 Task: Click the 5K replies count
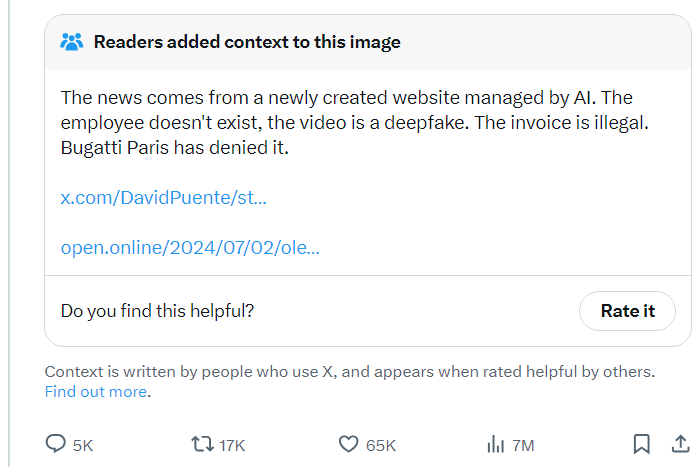tap(83, 445)
